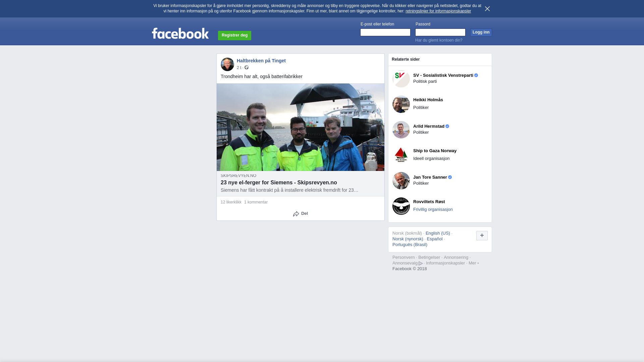Expand the Mer footer dropdown
644x362 pixels.
click(x=474, y=263)
